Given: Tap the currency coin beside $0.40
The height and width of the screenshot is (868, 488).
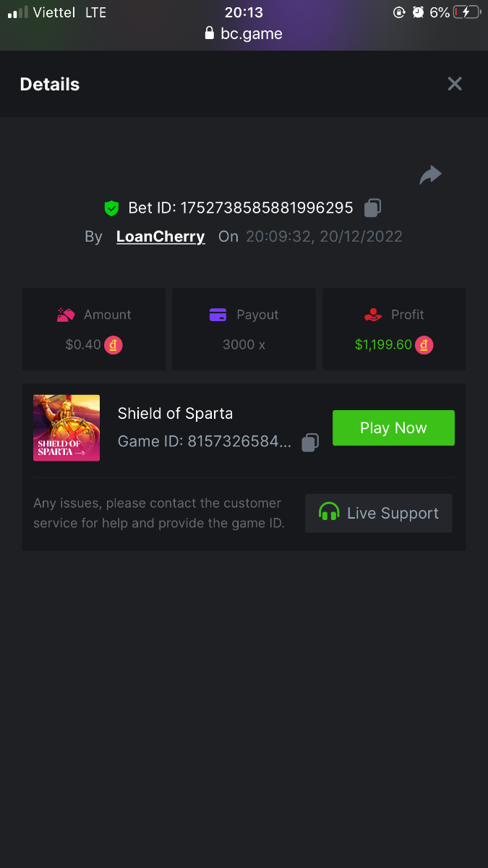Looking at the screenshot, I should pos(114,345).
